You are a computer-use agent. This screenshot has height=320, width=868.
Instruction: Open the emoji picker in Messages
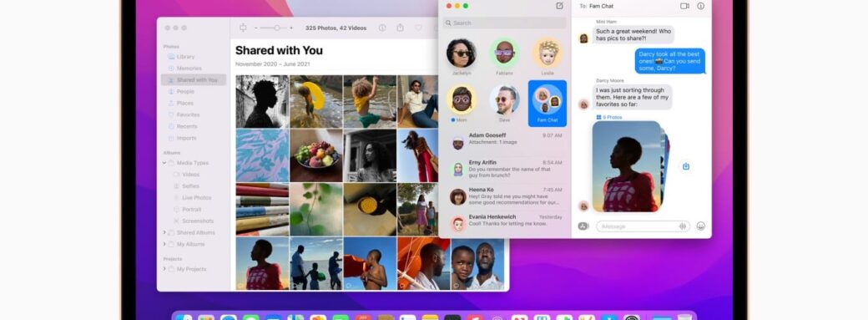pyautogui.click(x=701, y=226)
